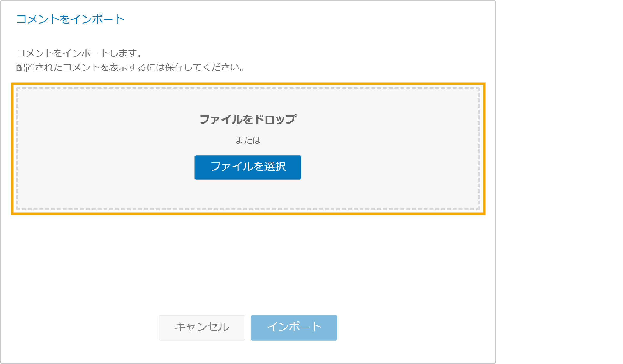
Task: Click the 配置されたコメントを表示するには保存してください。 notice text
Action: tap(130, 67)
